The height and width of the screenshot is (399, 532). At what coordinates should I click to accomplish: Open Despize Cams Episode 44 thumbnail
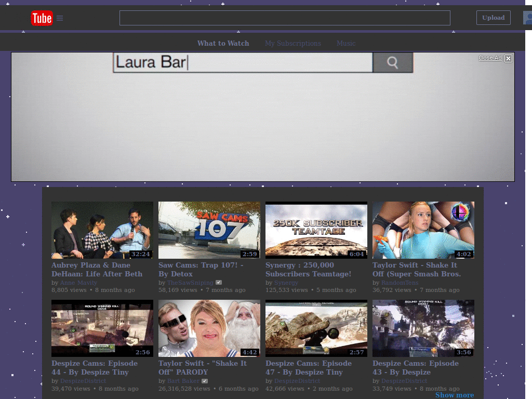click(x=102, y=328)
